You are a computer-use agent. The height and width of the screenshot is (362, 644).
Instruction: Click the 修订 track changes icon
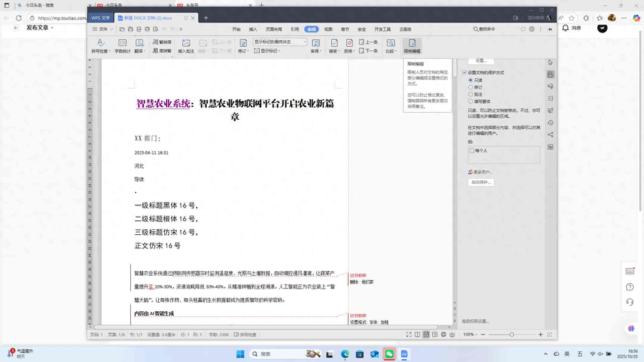pyautogui.click(x=243, y=43)
